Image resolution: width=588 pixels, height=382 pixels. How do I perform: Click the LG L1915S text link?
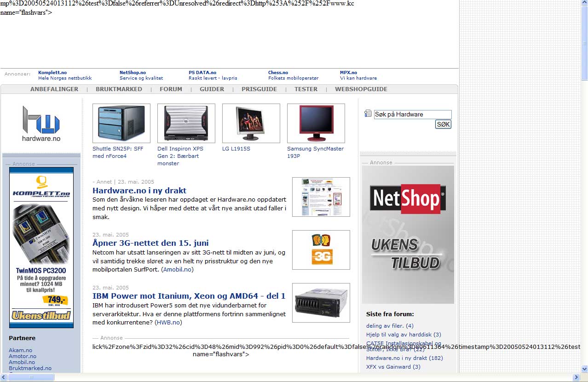[x=236, y=149]
